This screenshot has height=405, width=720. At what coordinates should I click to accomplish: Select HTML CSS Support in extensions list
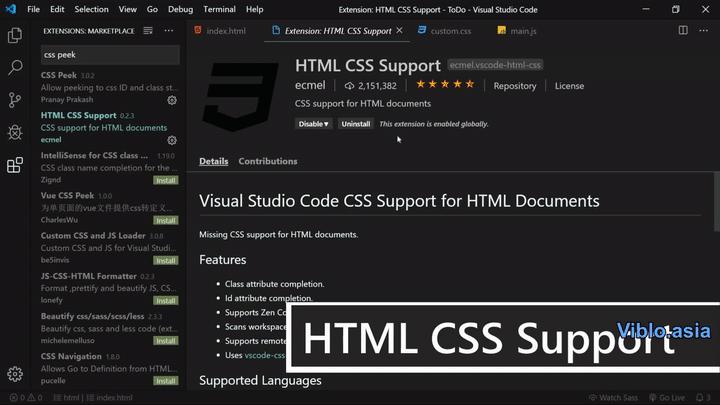tap(109, 127)
